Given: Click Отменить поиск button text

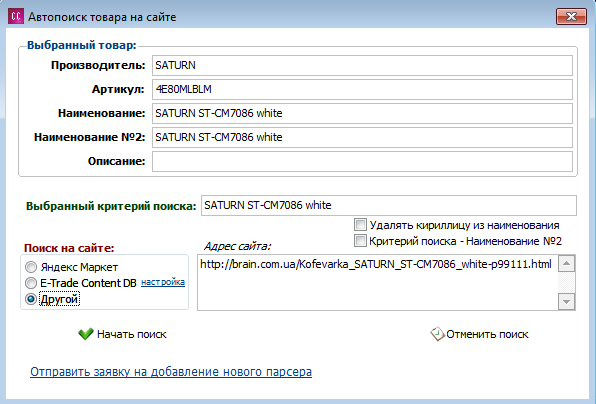Looking at the screenshot, I should coord(487,334).
